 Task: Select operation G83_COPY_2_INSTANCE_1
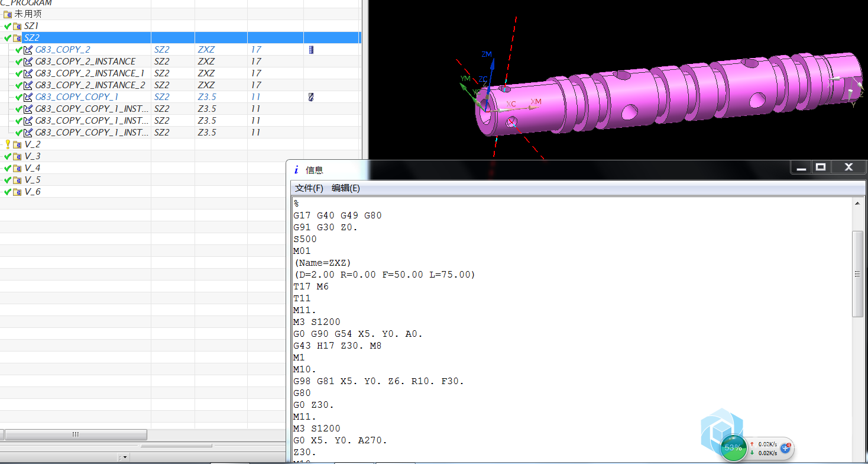(90, 73)
